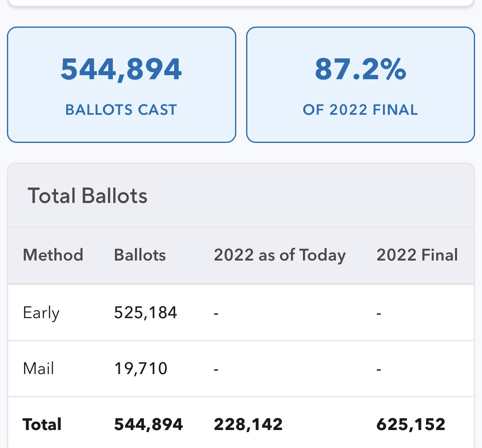Click the Method column header

pos(53,255)
